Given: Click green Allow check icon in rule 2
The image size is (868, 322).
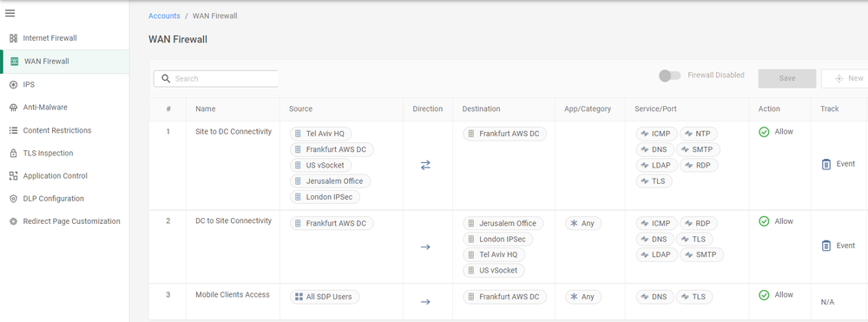Looking at the screenshot, I should [764, 221].
